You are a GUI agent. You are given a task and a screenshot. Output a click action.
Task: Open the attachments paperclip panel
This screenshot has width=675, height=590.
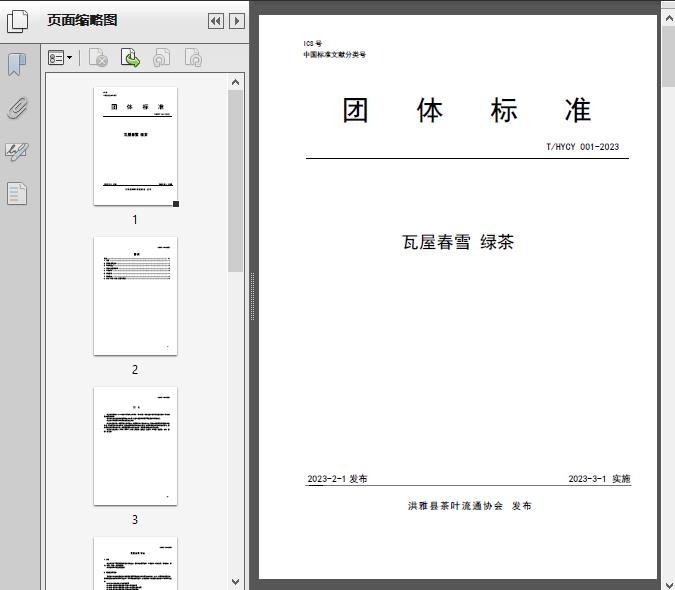17,108
